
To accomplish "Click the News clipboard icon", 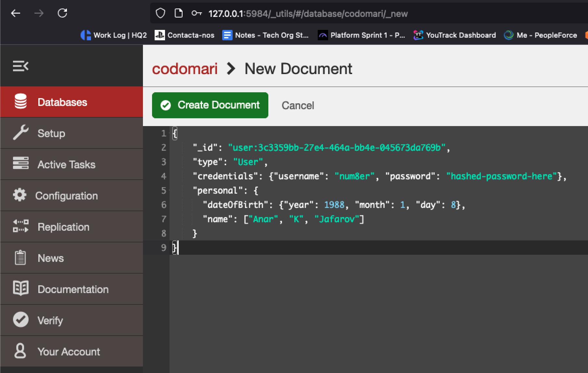I will pos(20,258).
